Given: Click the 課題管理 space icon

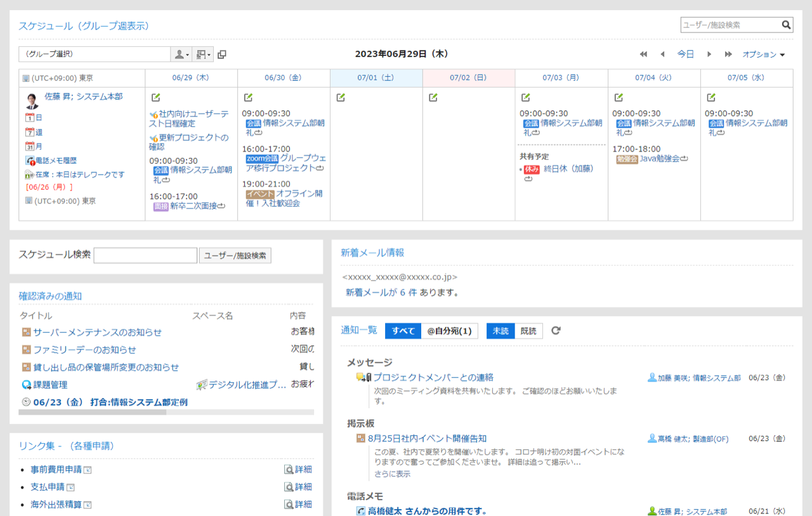Looking at the screenshot, I should 27,385.
